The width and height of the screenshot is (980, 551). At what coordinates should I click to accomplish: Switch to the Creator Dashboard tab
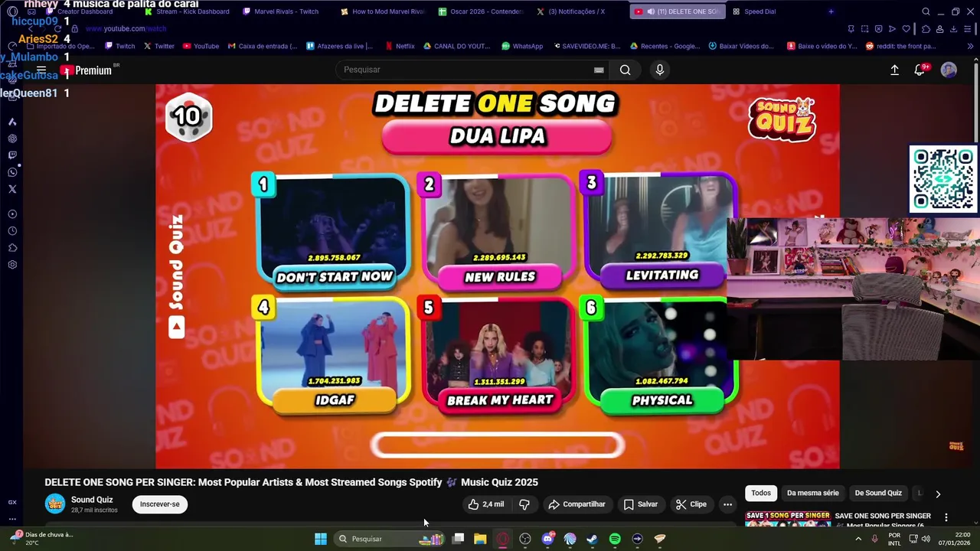[x=80, y=11]
